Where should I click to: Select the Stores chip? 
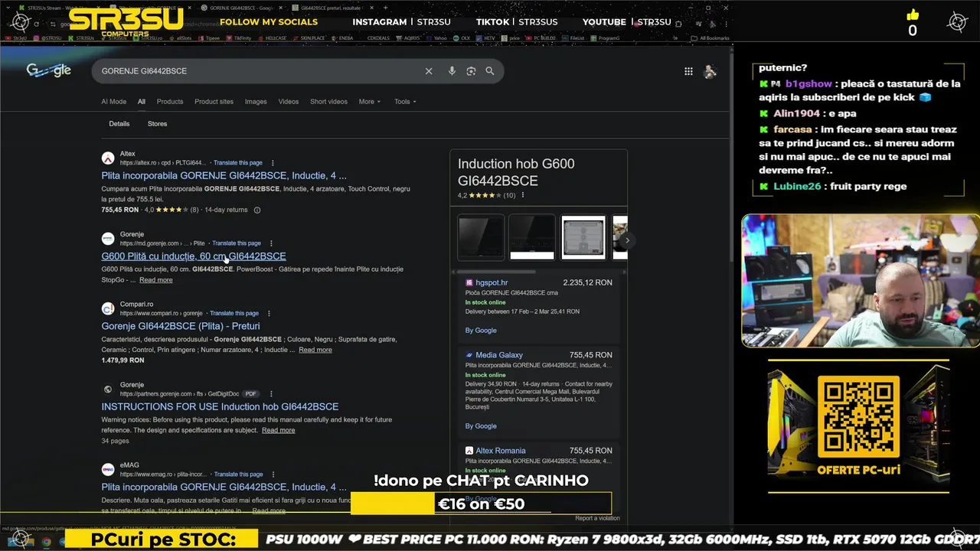pyautogui.click(x=157, y=124)
